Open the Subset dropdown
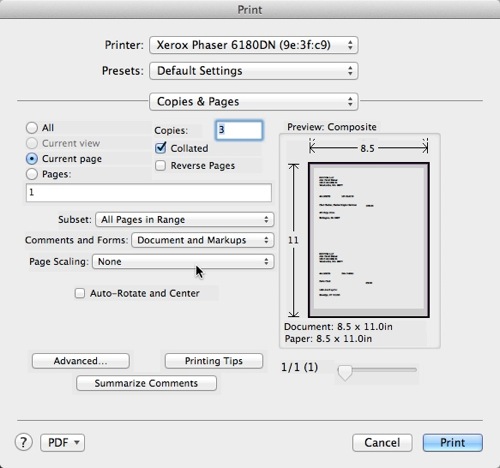The height and width of the screenshot is (468, 500). pyautogui.click(x=185, y=219)
